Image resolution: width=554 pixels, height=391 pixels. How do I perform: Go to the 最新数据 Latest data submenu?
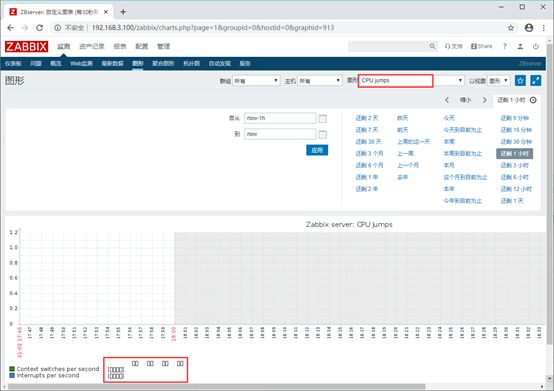112,64
